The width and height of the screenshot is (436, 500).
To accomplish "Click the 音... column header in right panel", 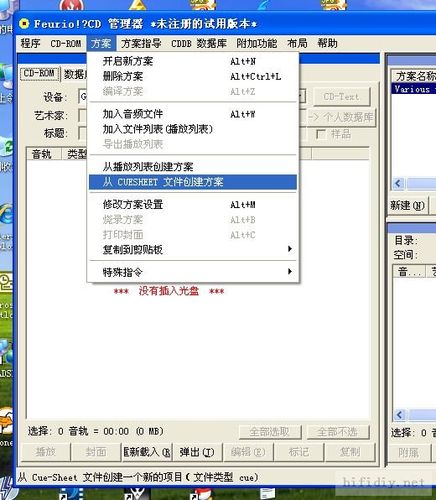I will coord(409,272).
